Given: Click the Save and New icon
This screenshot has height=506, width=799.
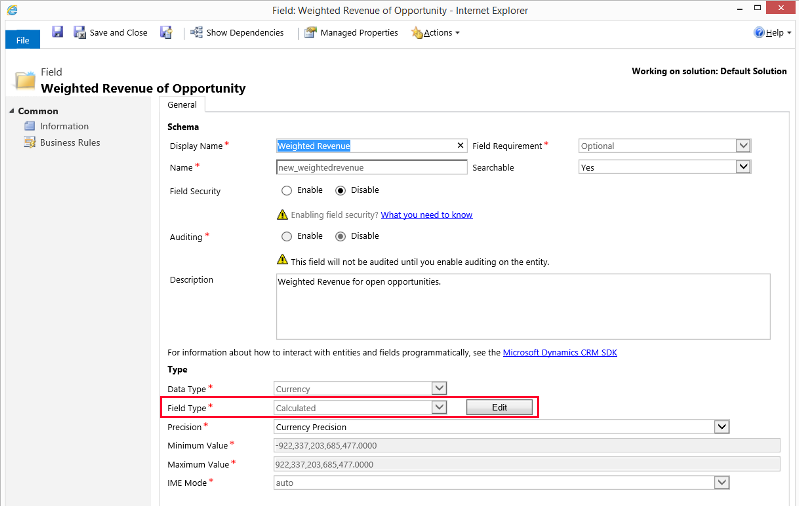Looking at the screenshot, I should [x=166, y=33].
